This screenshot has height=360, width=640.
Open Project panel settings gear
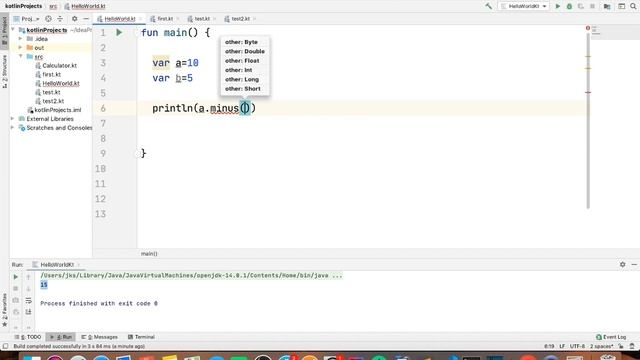(x=74, y=19)
